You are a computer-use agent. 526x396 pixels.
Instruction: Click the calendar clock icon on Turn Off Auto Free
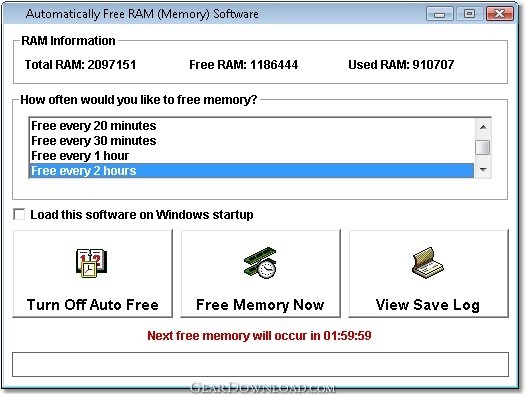pos(91,263)
